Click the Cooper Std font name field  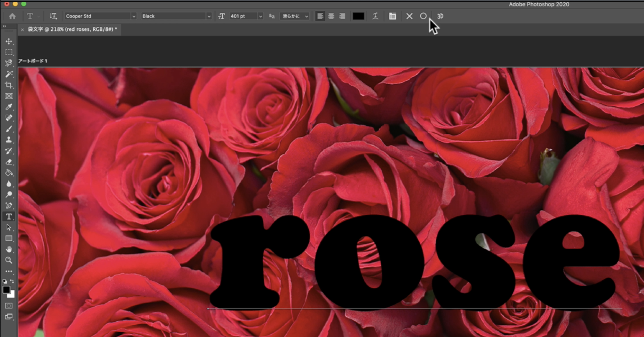[98, 16]
